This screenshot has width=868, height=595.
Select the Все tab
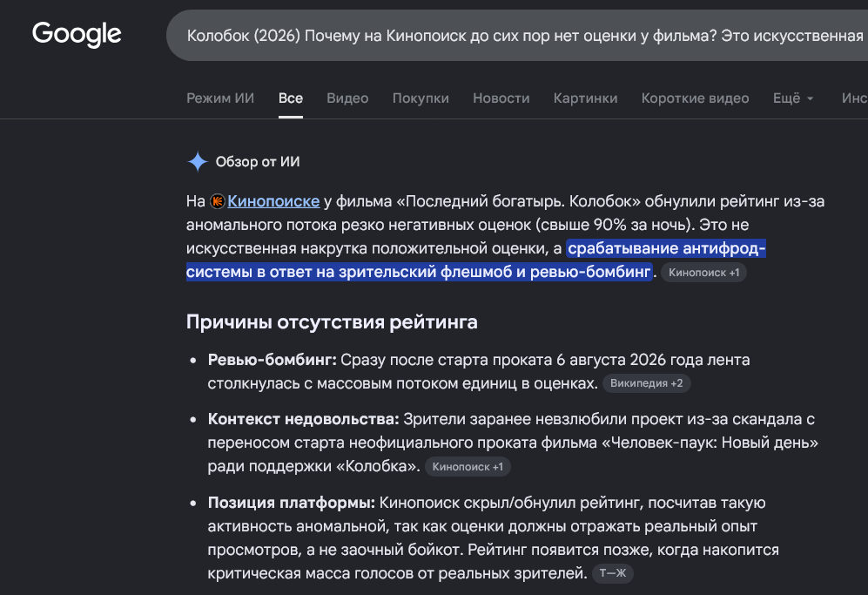click(291, 98)
